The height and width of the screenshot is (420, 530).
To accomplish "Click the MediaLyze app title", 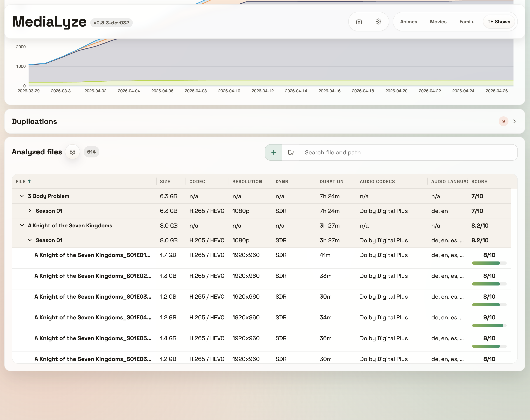I will [49, 22].
